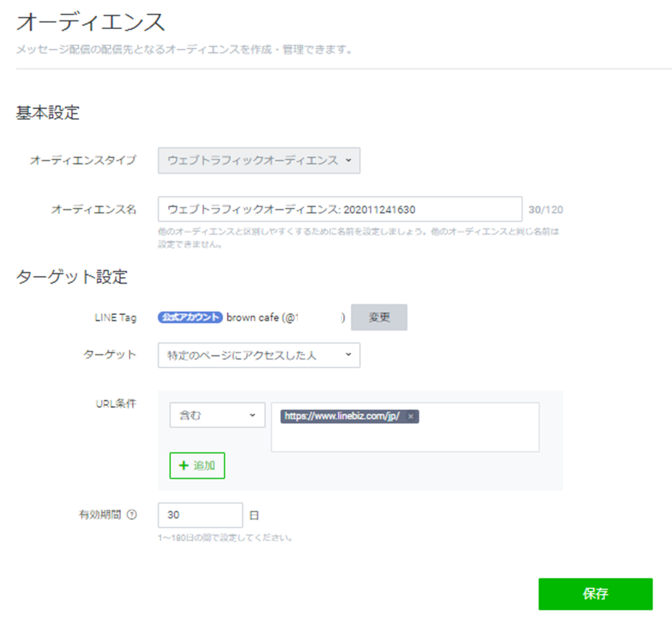Screen dimensions: 672x623
Task: Click the オーディエンス名 input field
Action: [340, 209]
